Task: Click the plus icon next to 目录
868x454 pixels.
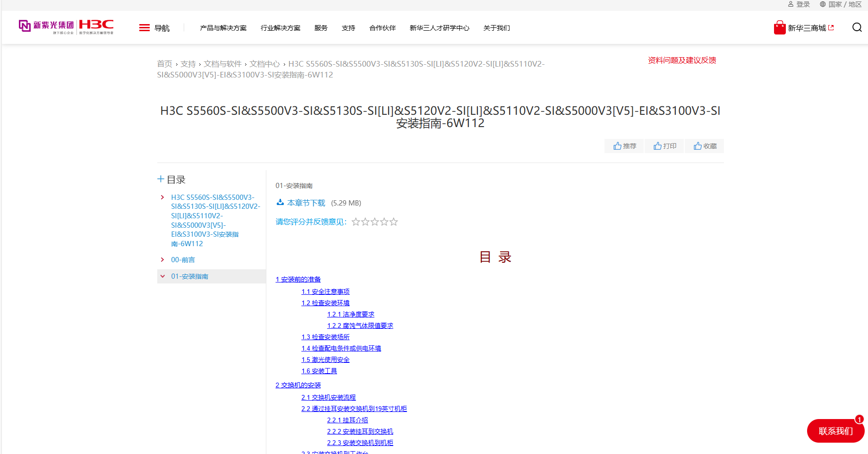Action: point(161,179)
